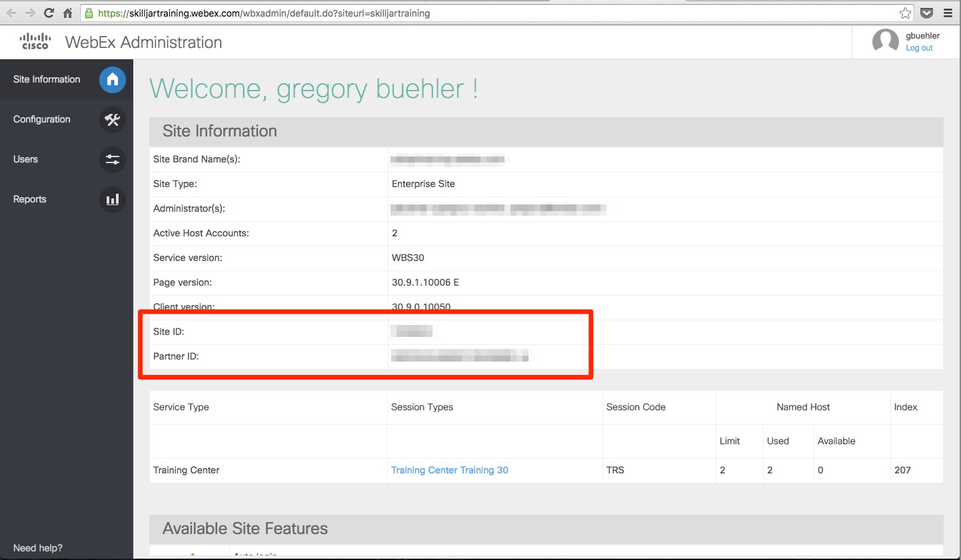Click the green padlock security icon
961x560 pixels.
[x=89, y=13]
